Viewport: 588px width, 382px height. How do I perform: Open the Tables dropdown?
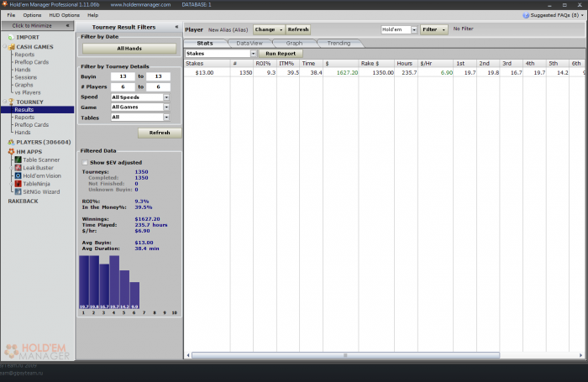[166, 118]
